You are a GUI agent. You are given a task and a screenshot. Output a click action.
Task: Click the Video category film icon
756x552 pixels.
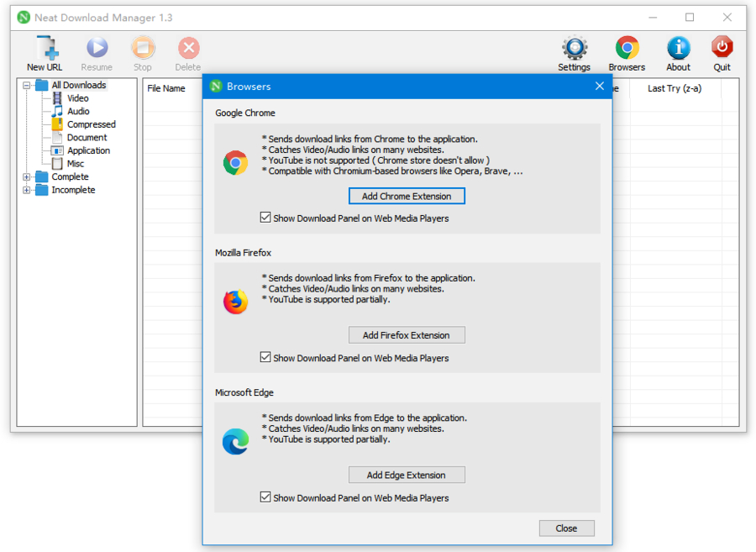[57, 98]
